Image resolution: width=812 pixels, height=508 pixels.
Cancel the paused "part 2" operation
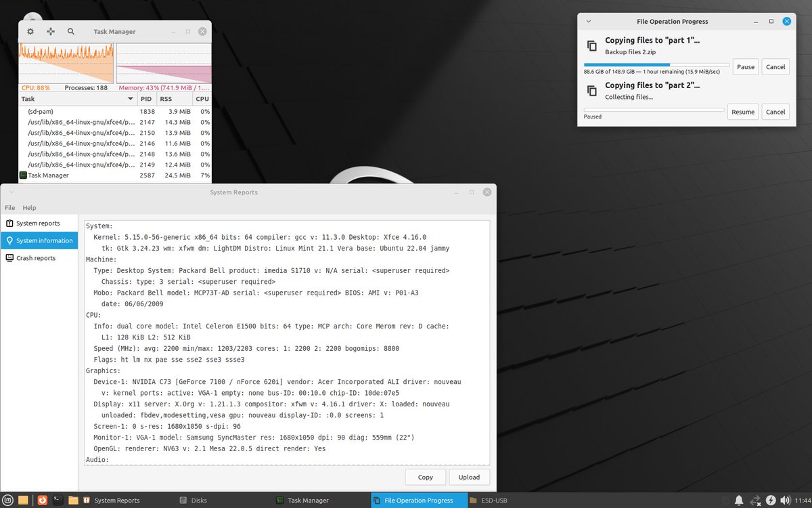[775, 112]
